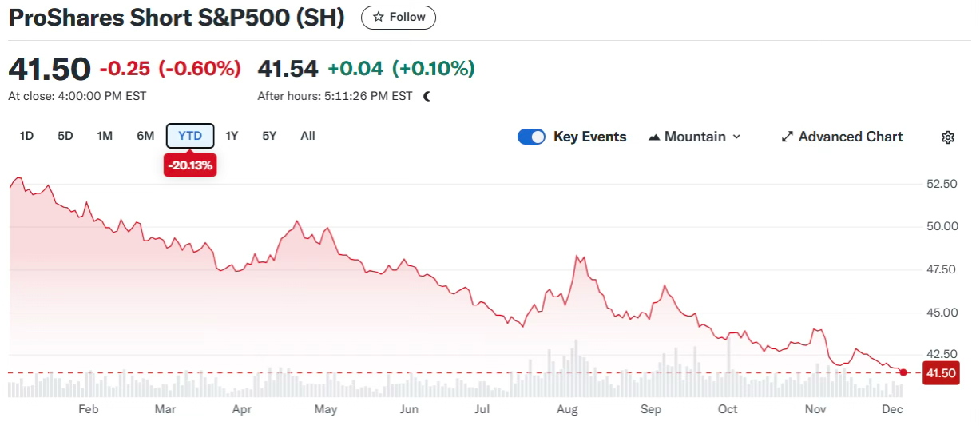Click the after-hours moon icon

(427, 96)
